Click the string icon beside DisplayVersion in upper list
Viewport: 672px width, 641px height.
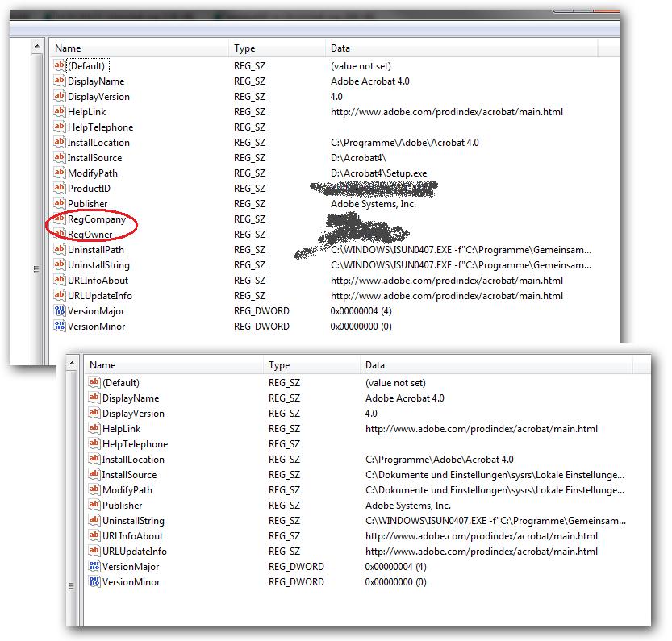click(x=59, y=96)
